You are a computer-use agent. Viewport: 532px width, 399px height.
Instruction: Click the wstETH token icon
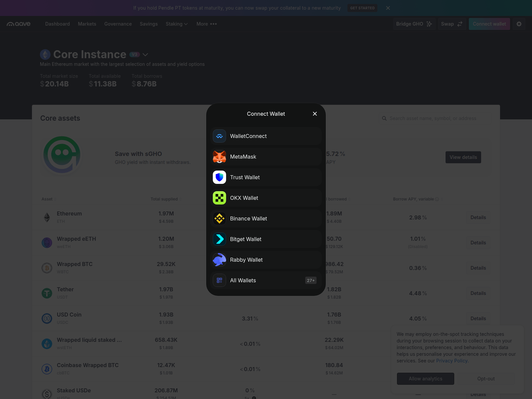[x=47, y=344]
